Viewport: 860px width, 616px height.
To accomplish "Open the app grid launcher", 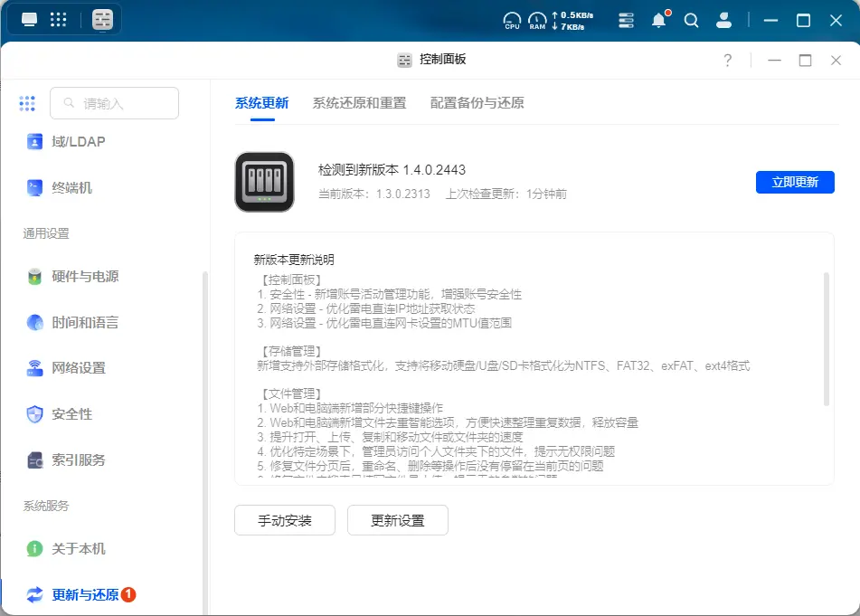I will point(59,19).
